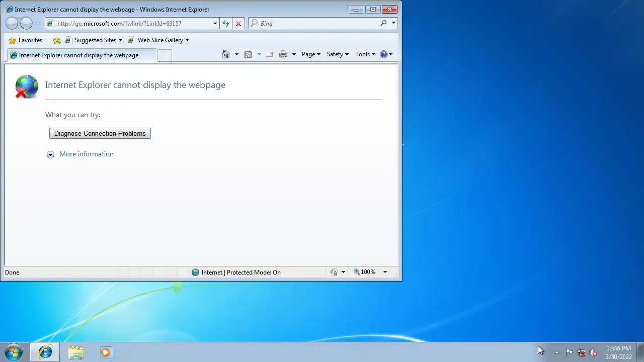The height and width of the screenshot is (362, 644).
Task: Click the RSS Feeds icon
Action: [x=248, y=54]
